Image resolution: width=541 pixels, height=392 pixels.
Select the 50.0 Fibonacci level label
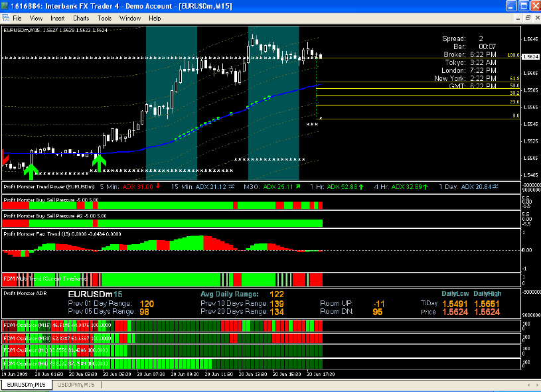[514, 86]
